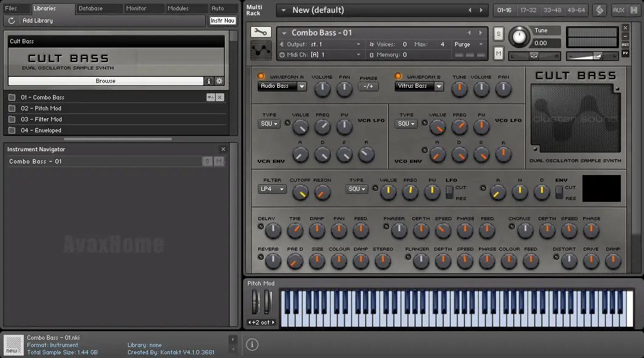
Task: Enable the Flanger effect LED
Action: tap(408, 257)
